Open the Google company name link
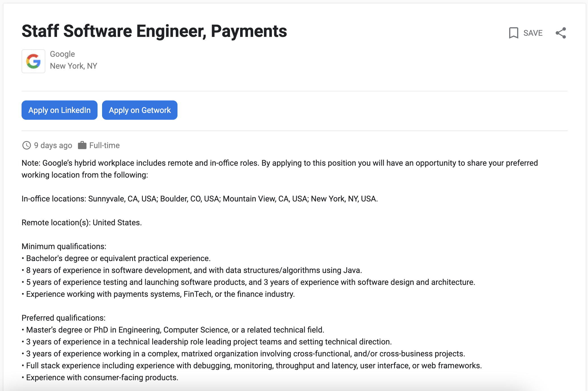 [63, 54]
